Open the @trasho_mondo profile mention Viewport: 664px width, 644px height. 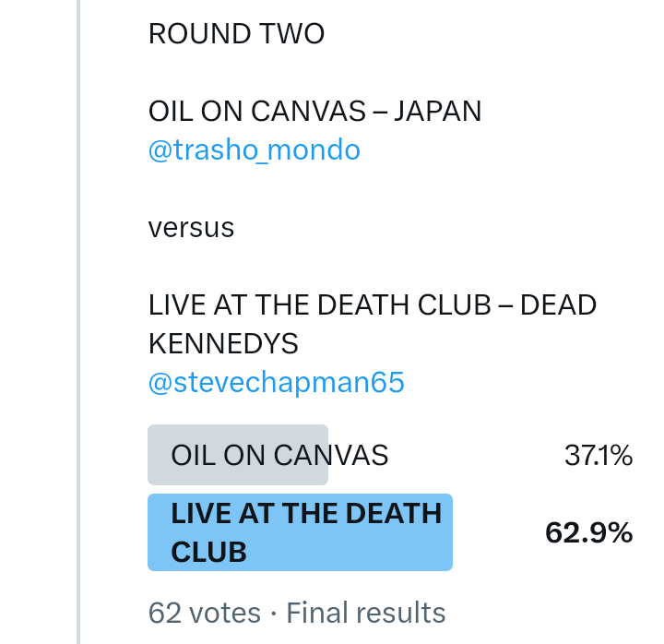point(254,149)
